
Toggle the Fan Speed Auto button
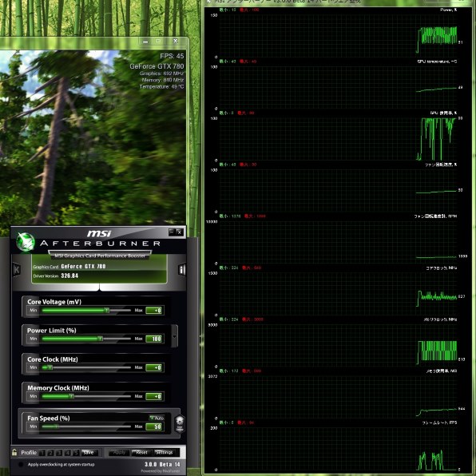coord(157,418)
